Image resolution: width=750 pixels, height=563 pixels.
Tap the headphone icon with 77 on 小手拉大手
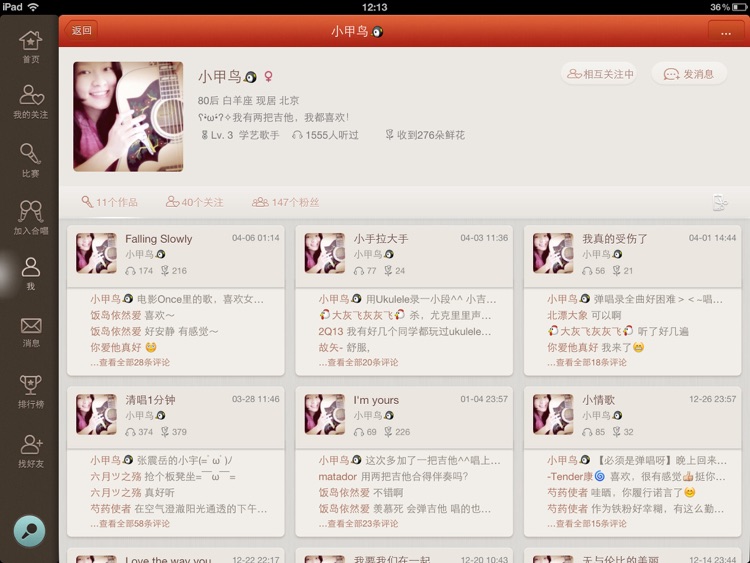(359, 271)
